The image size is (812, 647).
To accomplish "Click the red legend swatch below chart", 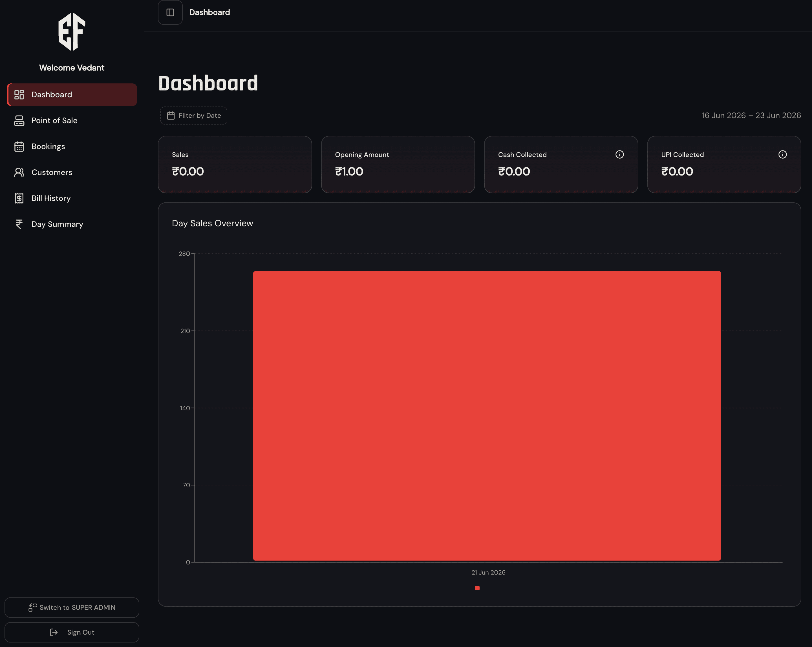I will tap(477, 588).
